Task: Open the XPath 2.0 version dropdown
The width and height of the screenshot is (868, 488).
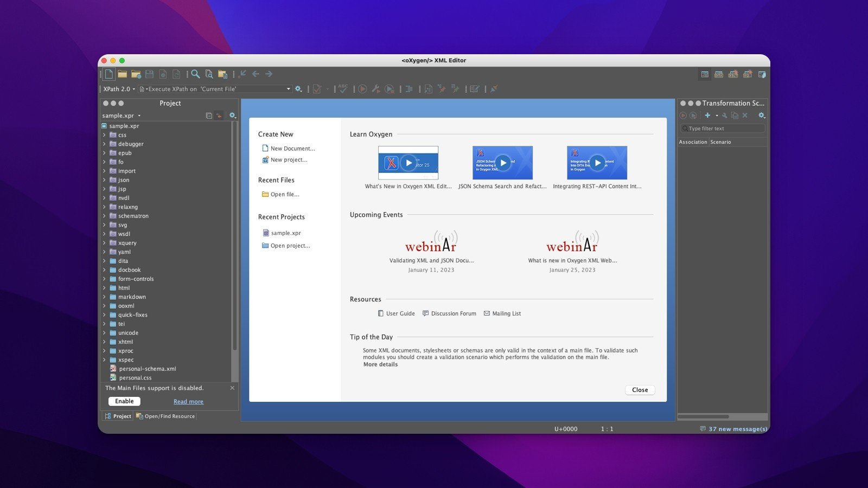Action: [x=119, y=89]
